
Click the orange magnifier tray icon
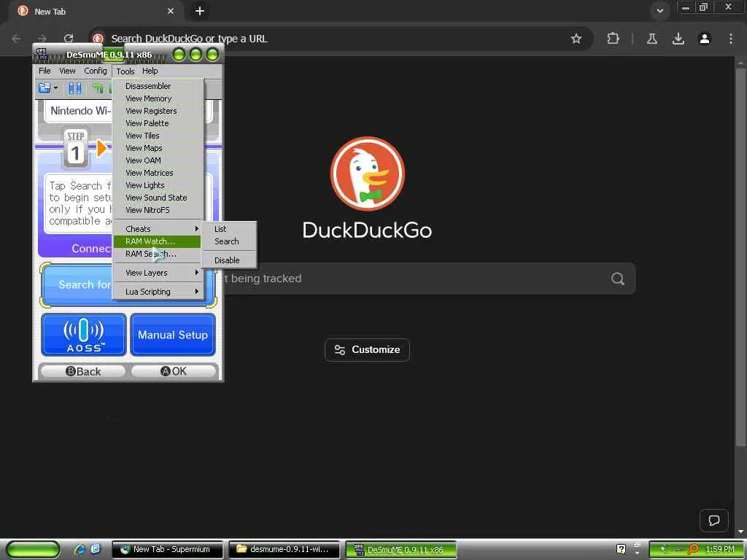point(693,550)
